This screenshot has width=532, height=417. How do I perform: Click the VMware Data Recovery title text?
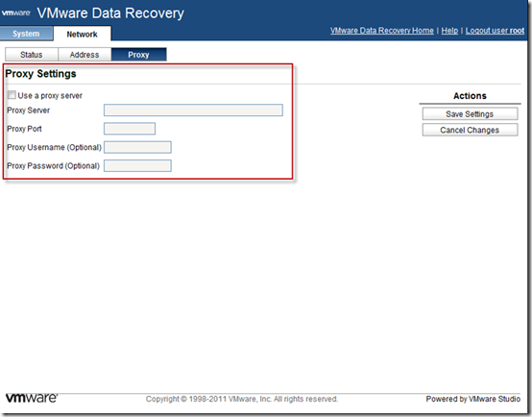(x=110, y=13)
